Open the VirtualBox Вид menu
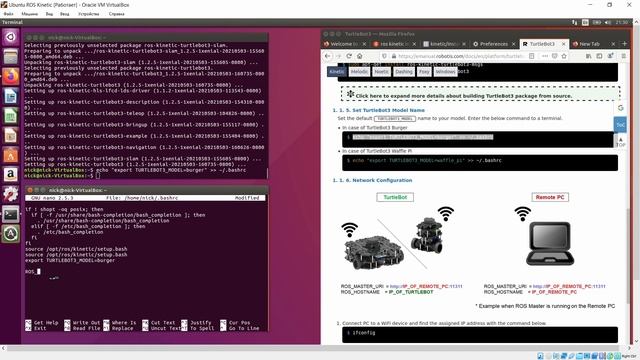 pyautogui.click(x=49, y=13)
